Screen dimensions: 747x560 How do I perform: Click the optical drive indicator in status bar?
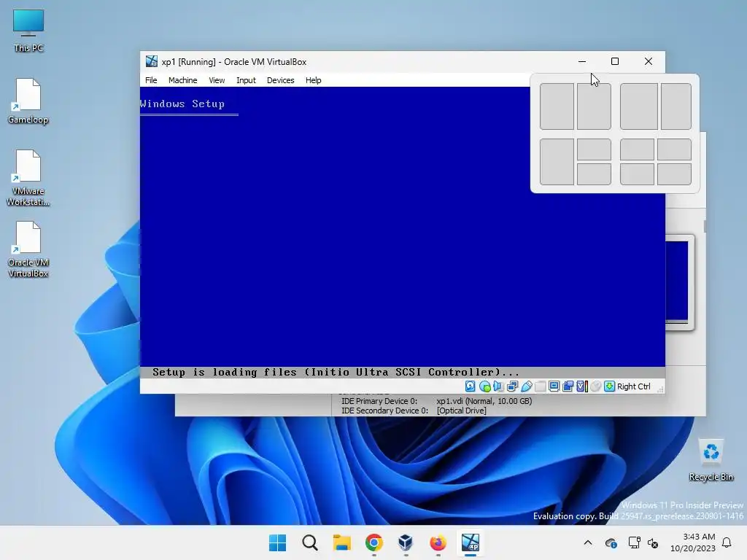point(484,386)
